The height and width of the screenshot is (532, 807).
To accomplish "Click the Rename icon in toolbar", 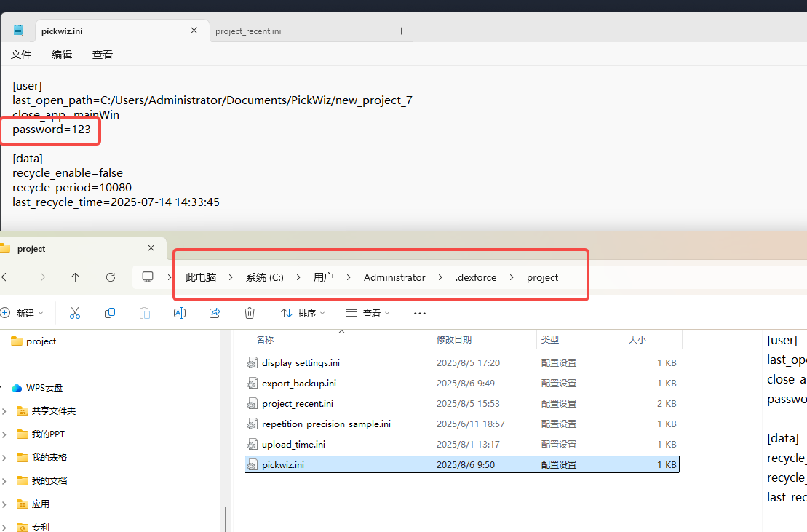I will click(180, 313).
